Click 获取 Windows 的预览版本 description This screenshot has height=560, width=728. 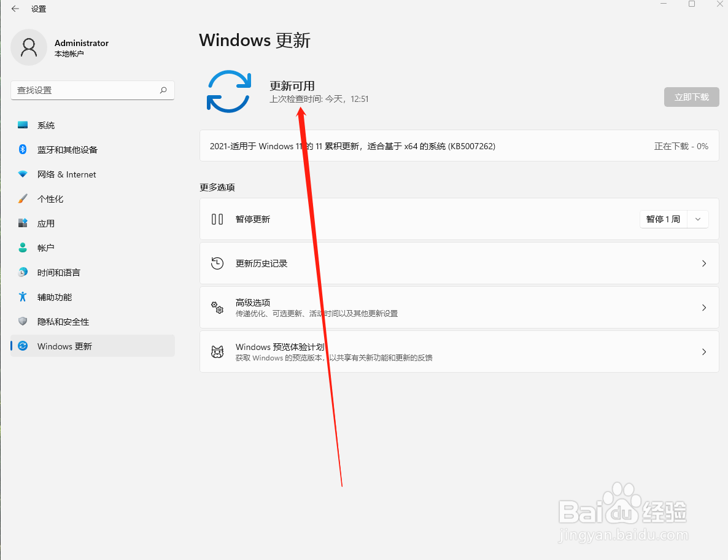334,357
